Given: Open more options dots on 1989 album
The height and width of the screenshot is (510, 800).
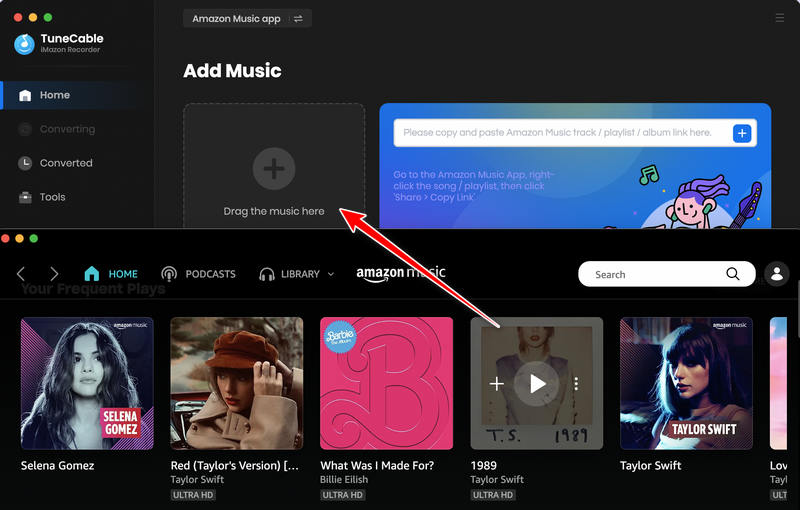Looking at the screenshot, I should point(576,384).
